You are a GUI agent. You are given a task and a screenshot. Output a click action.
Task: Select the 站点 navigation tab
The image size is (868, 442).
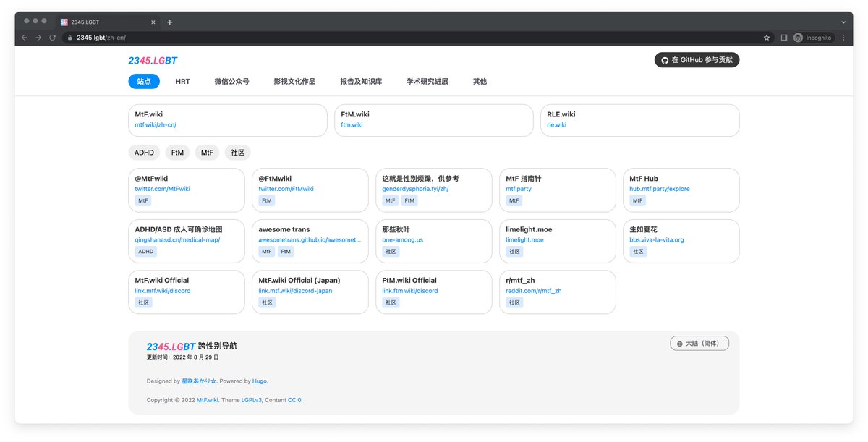[x=144, y=81]
